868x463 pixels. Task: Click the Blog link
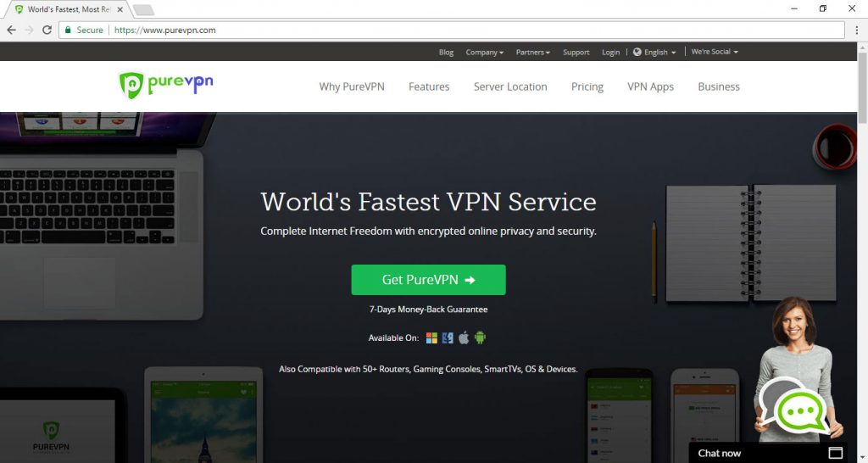pyautogui.click(x=446, y=52)
